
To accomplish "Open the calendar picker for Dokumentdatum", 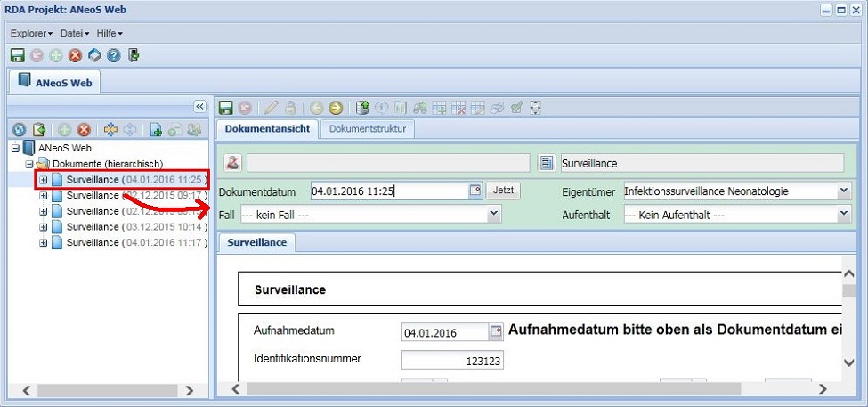I will (475, 191).
